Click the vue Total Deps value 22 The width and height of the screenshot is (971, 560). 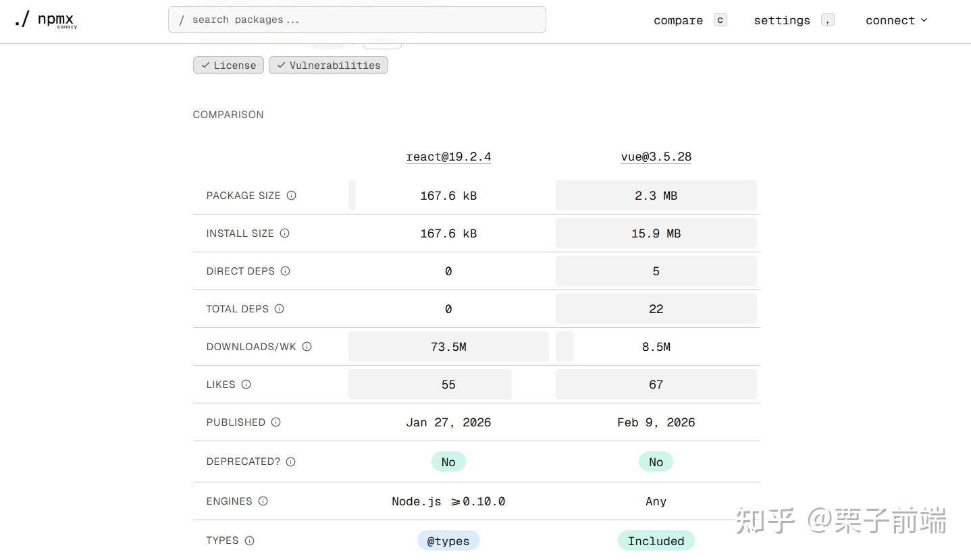tap(656, 309)
